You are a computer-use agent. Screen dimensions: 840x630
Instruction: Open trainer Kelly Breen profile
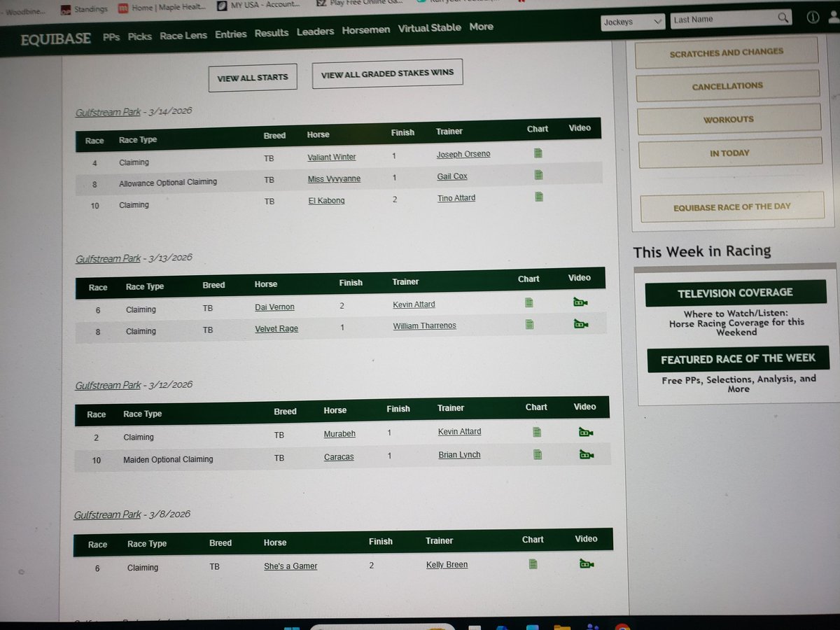(447, 564)
